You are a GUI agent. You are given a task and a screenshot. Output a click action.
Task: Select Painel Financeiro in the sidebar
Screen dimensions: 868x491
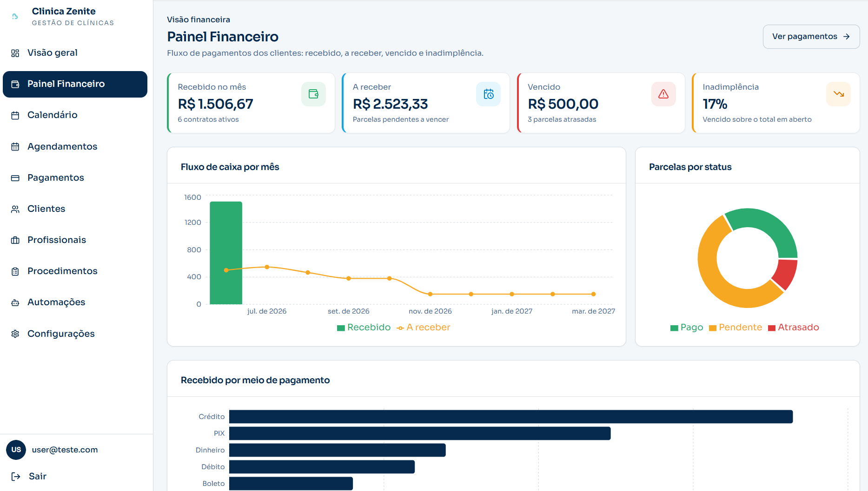point(75,84)
